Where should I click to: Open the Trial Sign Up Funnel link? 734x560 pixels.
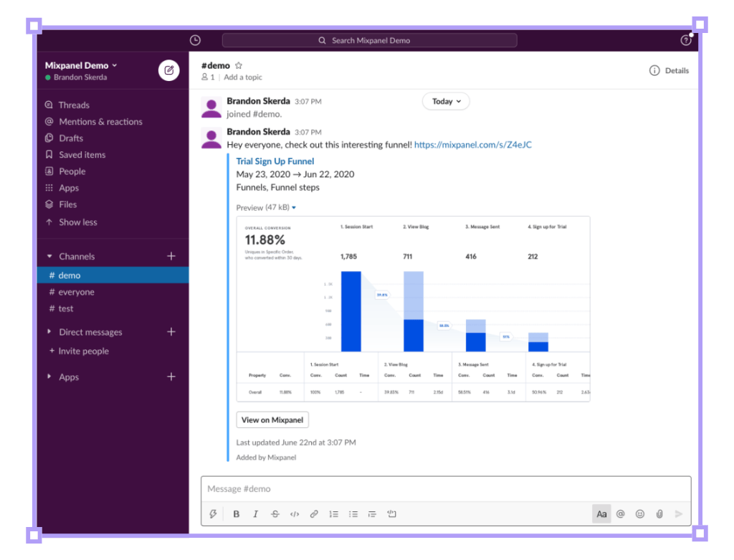pos(275,161)
